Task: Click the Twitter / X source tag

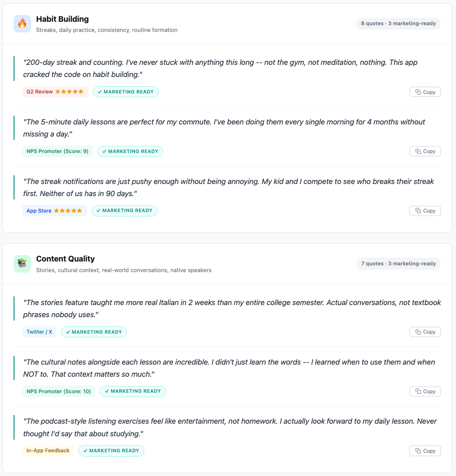Action: coord(39,332)
